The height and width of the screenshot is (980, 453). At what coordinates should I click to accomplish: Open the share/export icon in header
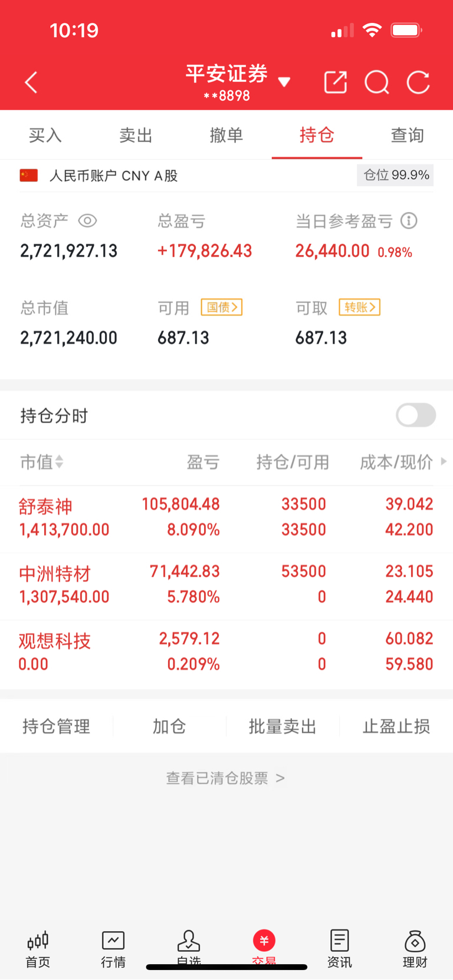(x=336, y=83)
